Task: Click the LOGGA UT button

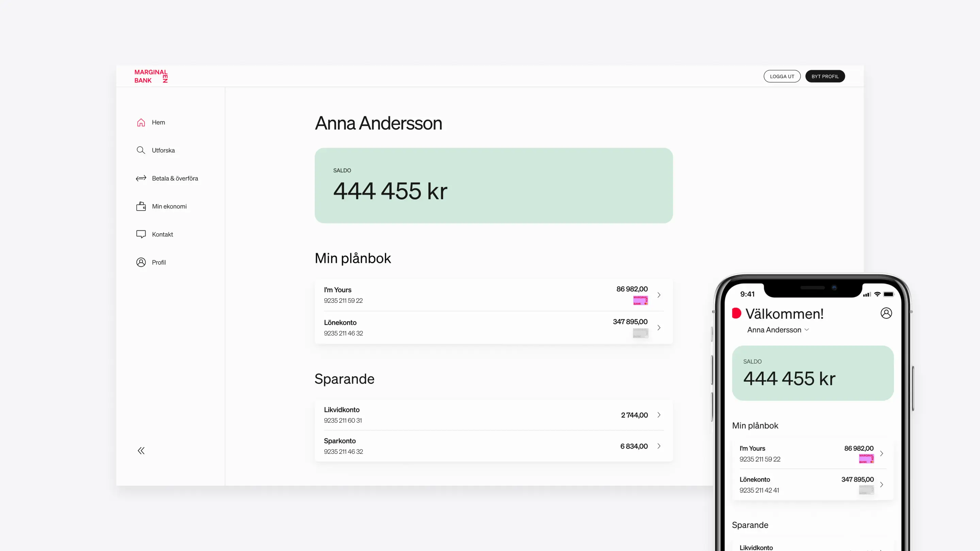Action: pyautogui.click(x=782, y=76)
